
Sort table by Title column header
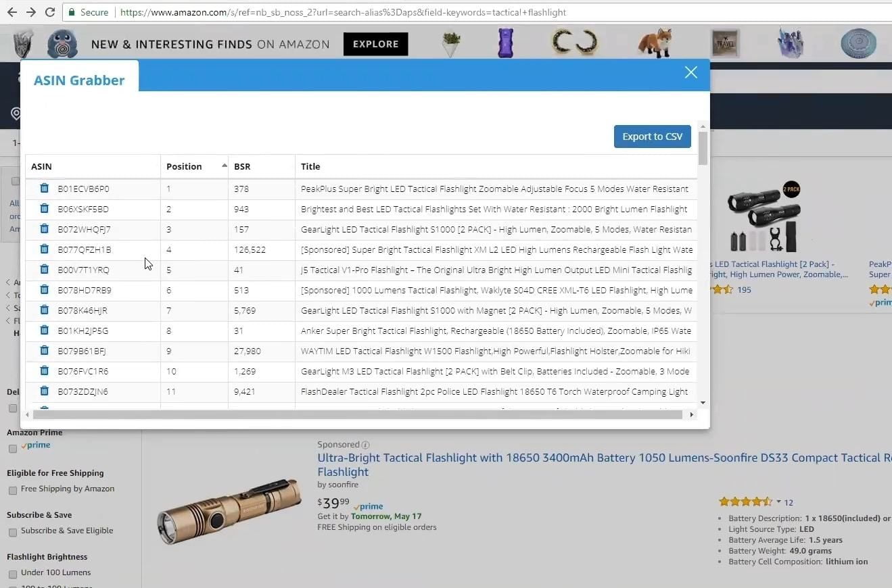[496, 166]
